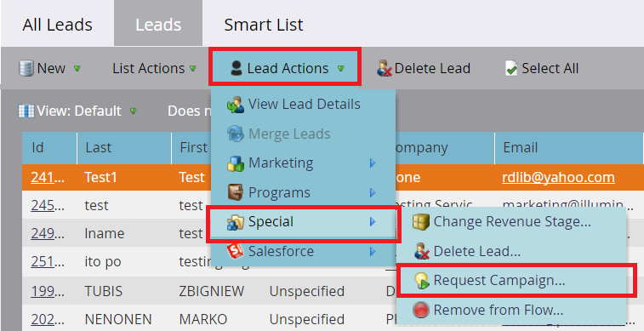Click the Change Revenue Stage icon

(421, 222)
